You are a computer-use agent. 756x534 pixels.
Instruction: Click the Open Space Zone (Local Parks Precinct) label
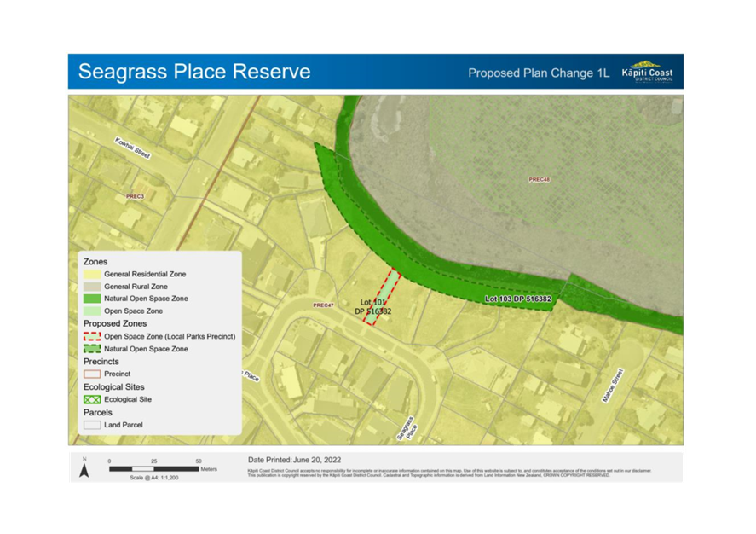pos(170,336)
